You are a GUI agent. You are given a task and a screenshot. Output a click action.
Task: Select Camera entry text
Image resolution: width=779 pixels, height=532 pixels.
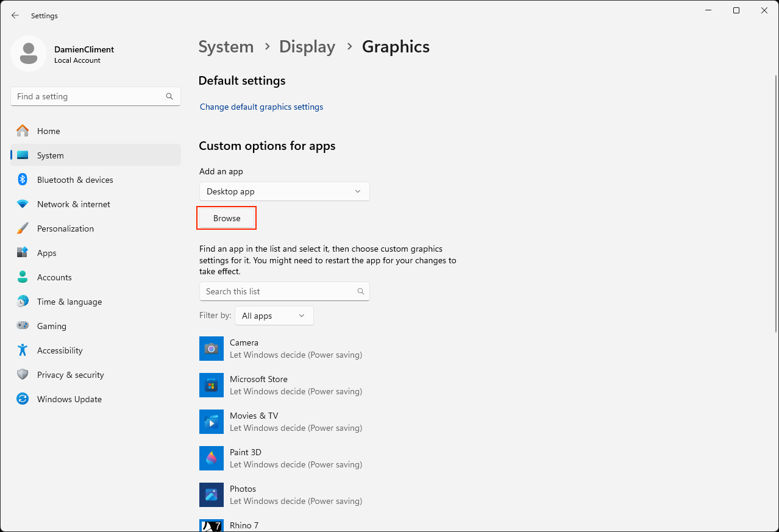[x=244, y=342]
